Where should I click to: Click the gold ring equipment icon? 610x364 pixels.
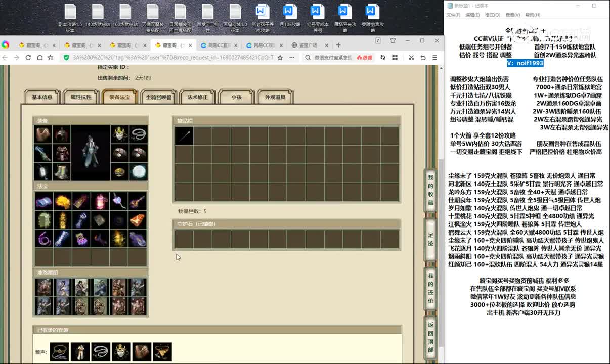(120, 172)
